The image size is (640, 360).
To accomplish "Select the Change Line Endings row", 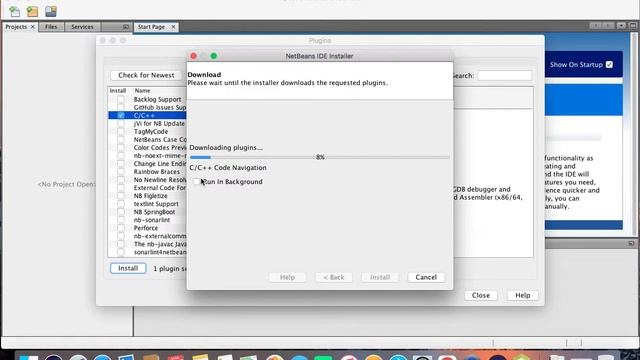I will 147,164.
